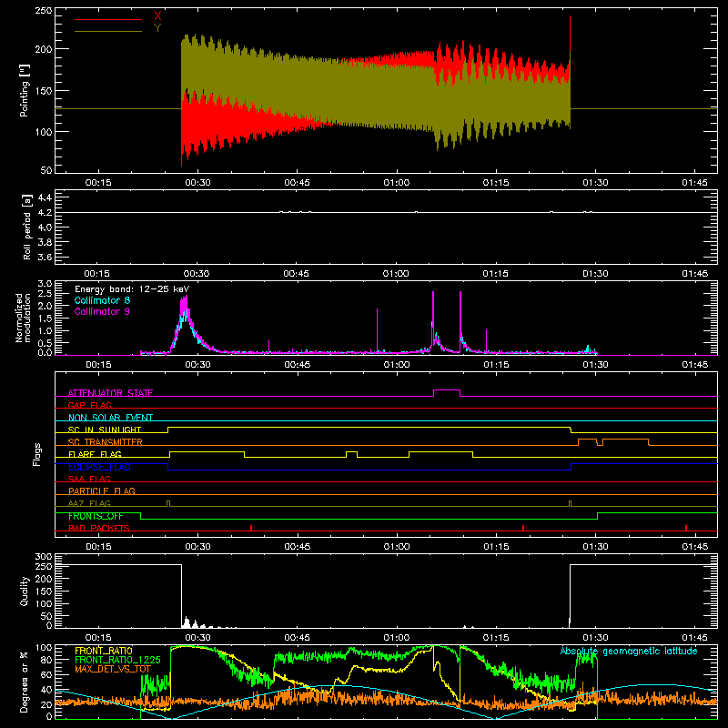Select the SC_TRANSMITTER flag label

106,442
